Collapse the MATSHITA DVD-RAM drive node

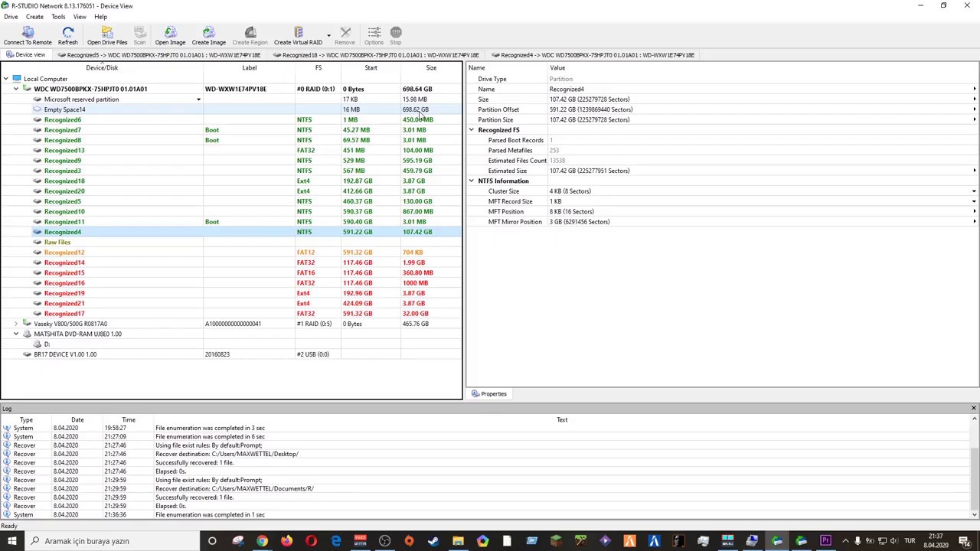[15, 334]
